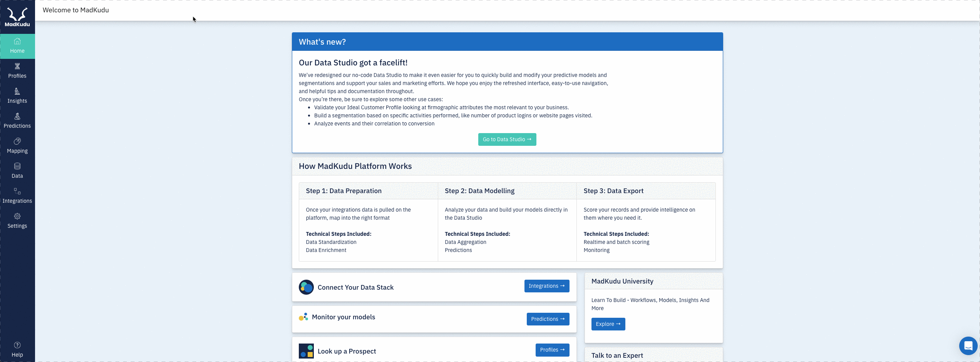The width and height of the screenshot is (980, 362).
Task: Click the Monitoring text in Step 3
Action: (596, 250)
